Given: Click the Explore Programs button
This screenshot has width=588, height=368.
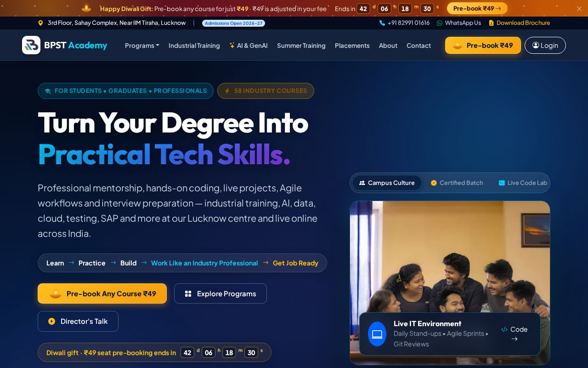Looking at the screenshot, I should [x=220, y=293].
